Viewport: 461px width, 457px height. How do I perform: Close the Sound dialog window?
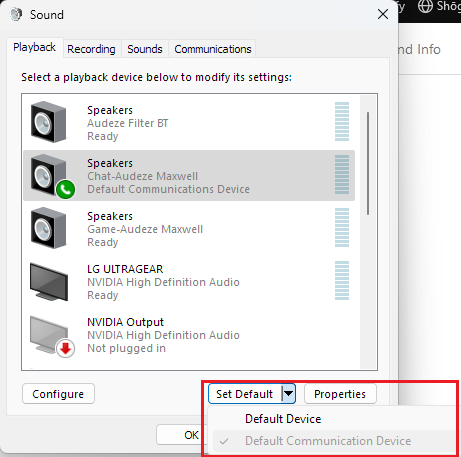tap(383, 14)
